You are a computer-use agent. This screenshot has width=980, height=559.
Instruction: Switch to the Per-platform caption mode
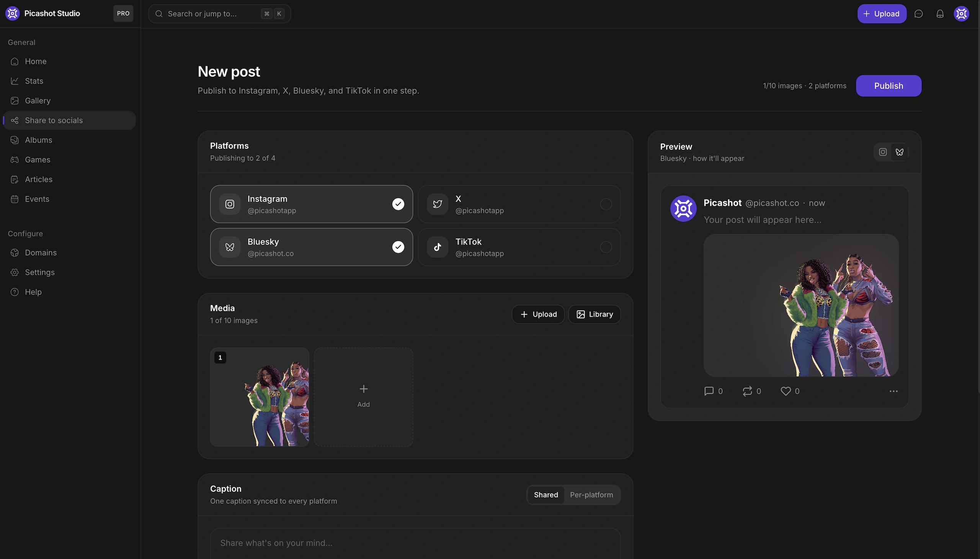[591, 495]
